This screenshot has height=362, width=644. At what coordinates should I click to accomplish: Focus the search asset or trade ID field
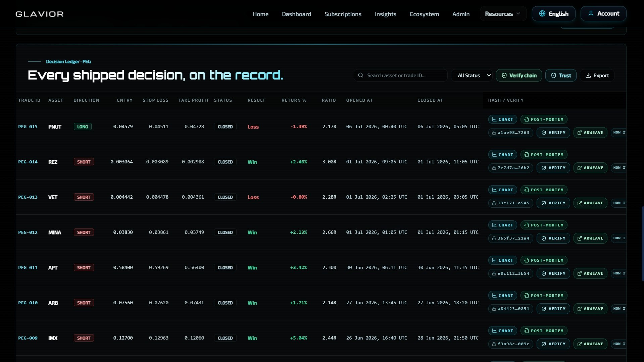[400, 75]
